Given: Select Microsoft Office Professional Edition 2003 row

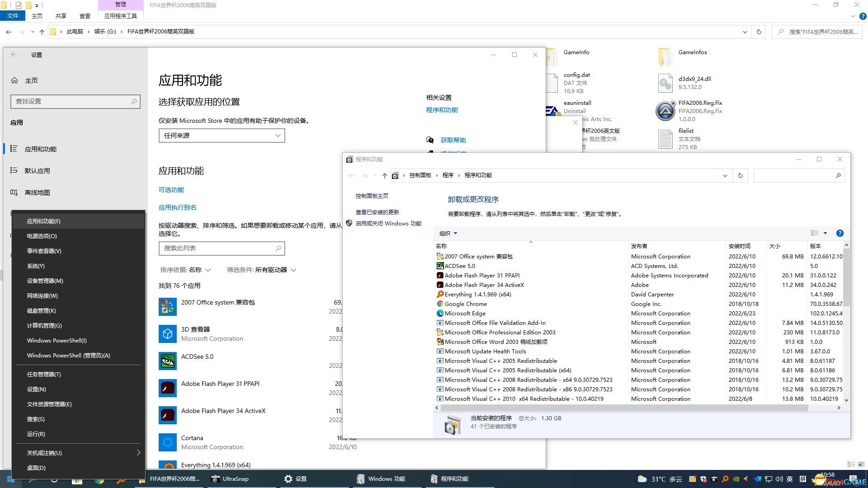Looking at the screenshot, I should coord(639,332).
